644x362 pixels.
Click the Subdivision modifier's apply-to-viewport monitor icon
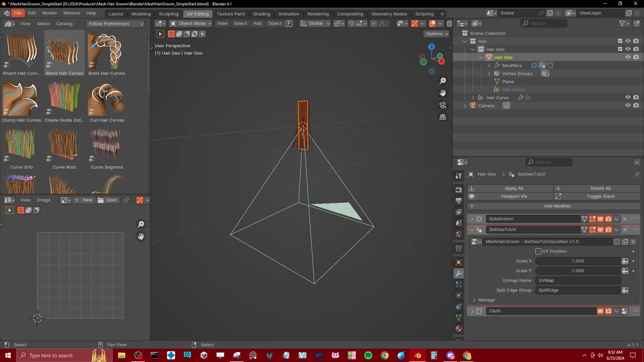600,219
